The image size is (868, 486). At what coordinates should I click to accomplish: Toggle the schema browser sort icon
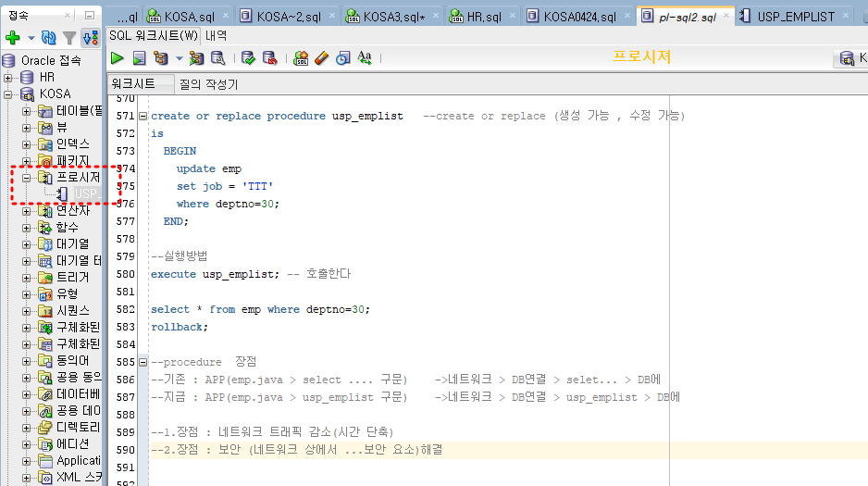click(91, 38)
